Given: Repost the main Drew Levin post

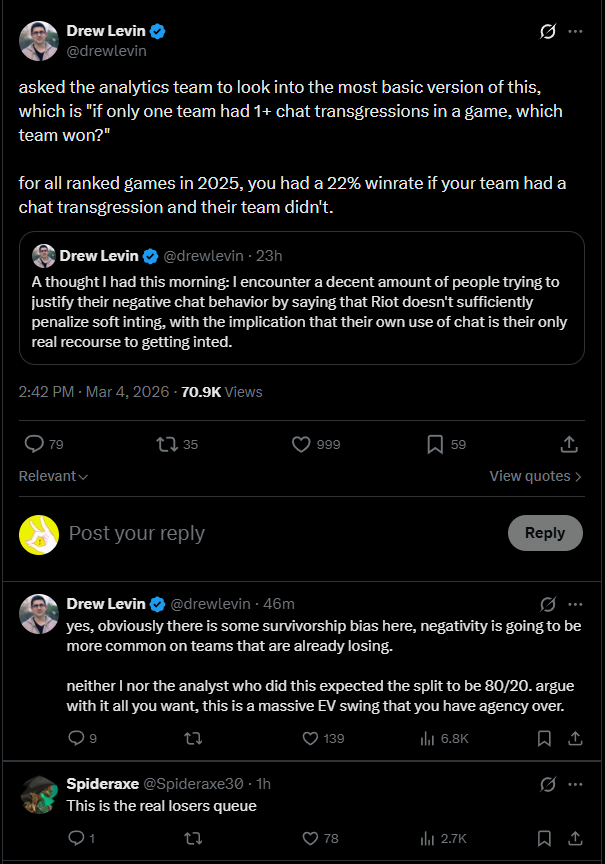Looking at the screenshot, I should 167,444.
